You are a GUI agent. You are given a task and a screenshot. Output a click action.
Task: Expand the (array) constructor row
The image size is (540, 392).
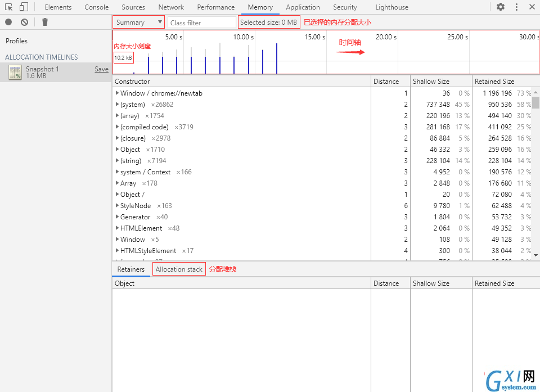[117, 116]
